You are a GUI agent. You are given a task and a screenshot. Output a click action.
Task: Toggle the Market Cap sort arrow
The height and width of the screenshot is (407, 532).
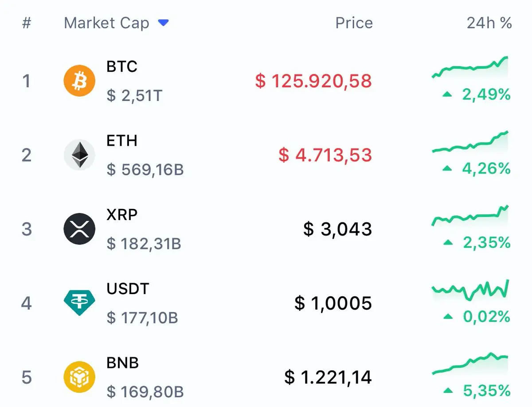[164, 23]
